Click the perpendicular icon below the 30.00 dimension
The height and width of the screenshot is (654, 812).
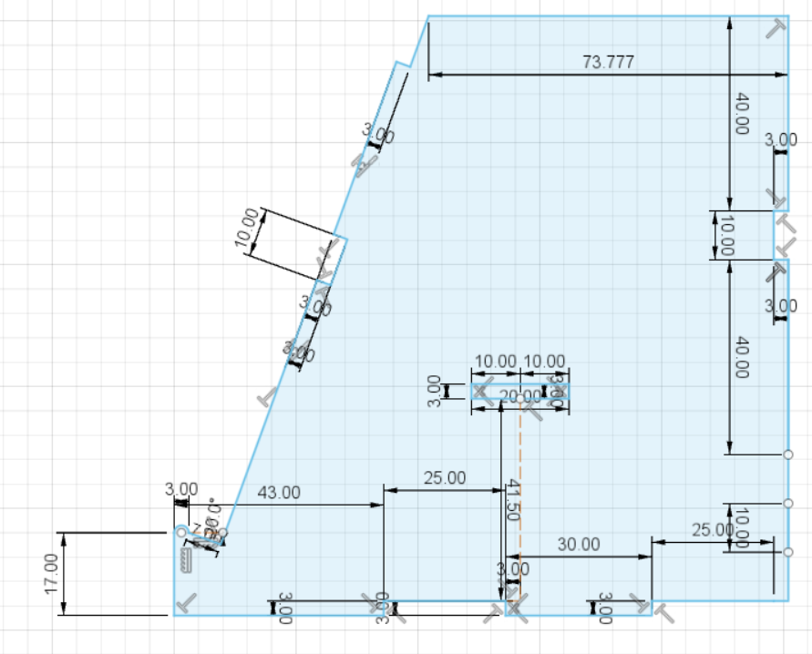[639, 602]
